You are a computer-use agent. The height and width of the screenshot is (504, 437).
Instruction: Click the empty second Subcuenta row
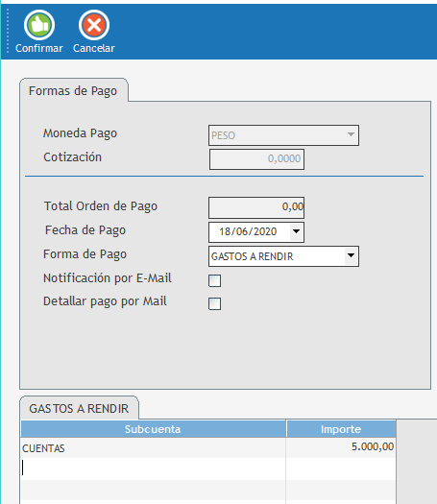[153, 469]
